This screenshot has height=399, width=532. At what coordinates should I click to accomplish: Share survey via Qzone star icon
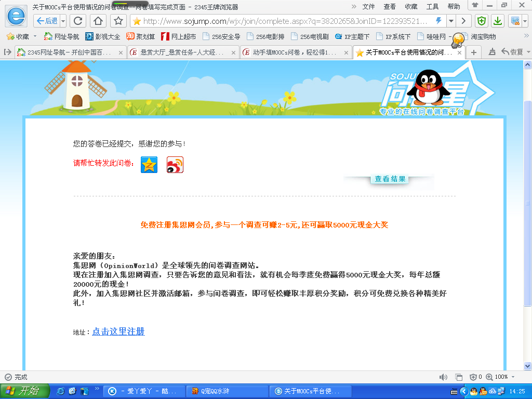149,165
